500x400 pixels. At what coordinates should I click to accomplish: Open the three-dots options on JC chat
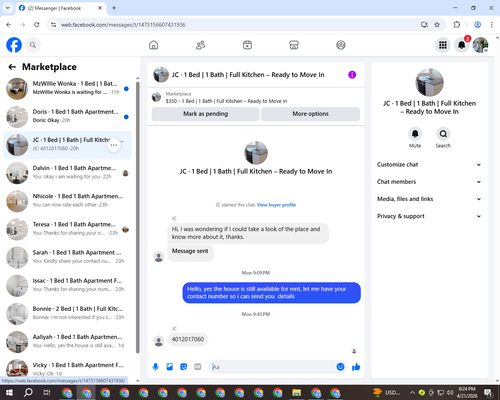pyautogui.click(x=114, y=145)
